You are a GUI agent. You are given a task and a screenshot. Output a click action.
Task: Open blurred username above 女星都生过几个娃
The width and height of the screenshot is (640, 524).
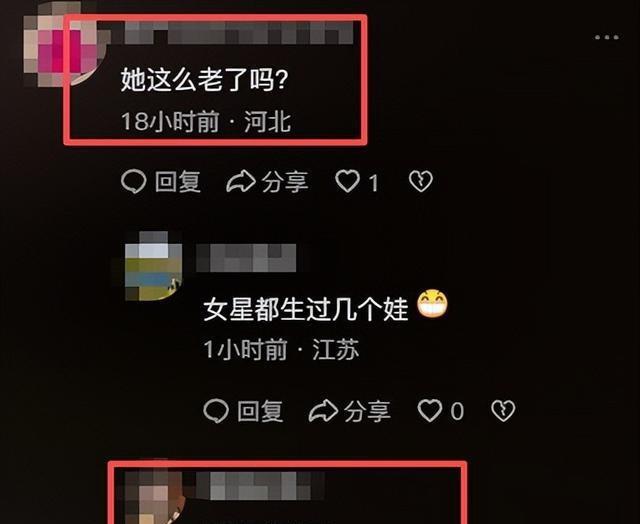pos(246,258)
